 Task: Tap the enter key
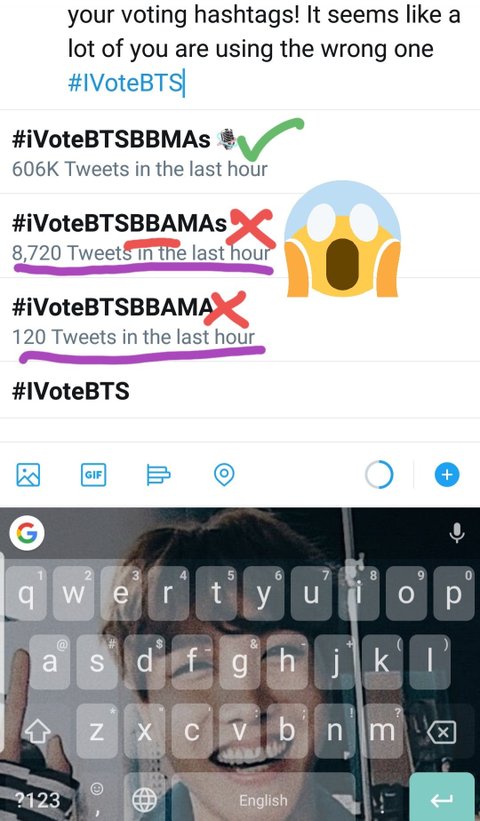tap(441, 798)
